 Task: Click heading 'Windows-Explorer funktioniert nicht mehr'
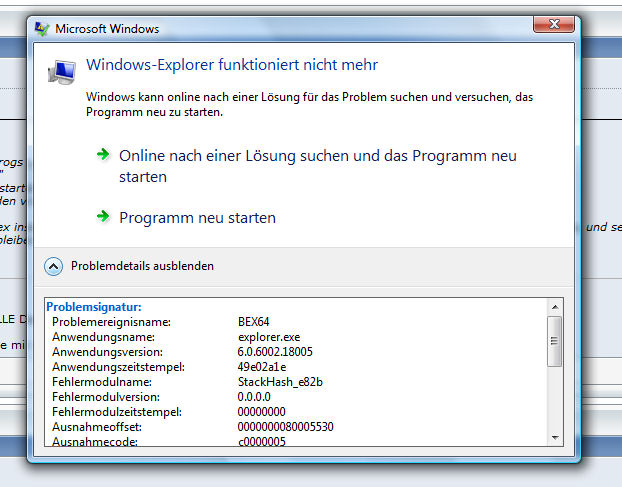coord(232,65)
